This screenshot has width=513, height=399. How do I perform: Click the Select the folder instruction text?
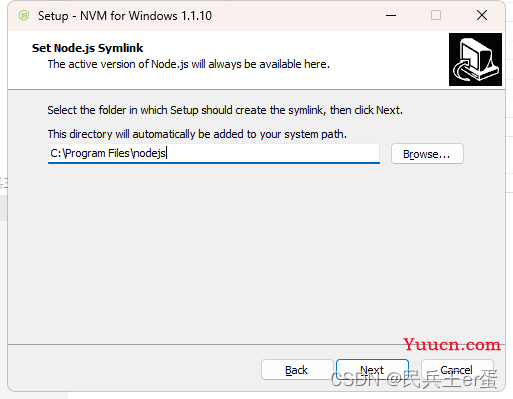[225, 110]
